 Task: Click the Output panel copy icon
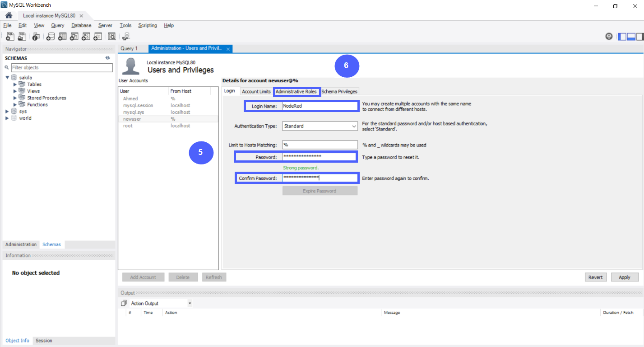pos(124,303)
